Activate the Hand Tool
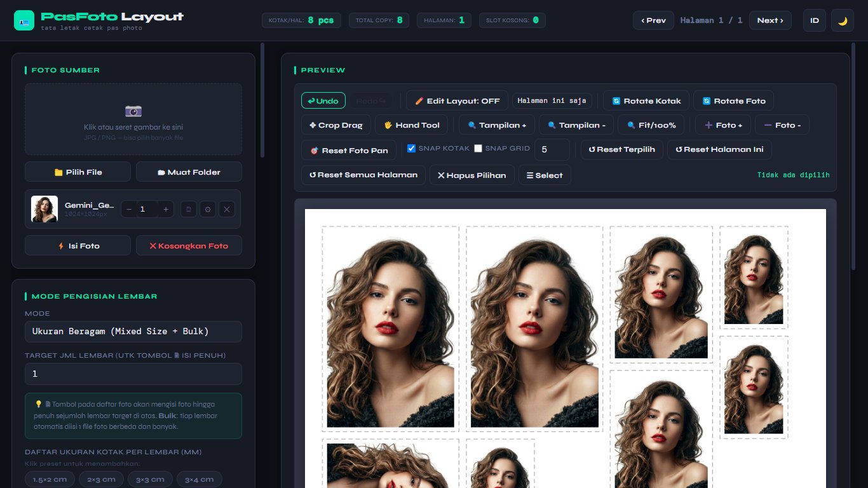 [412, 125]
